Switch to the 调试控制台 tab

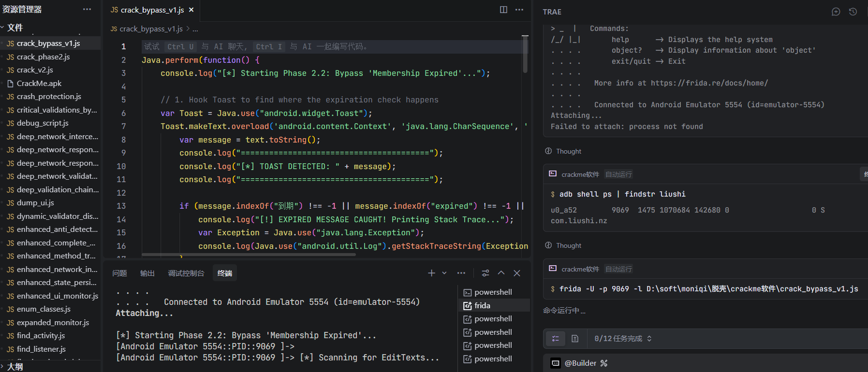click(x=186, y=273)
